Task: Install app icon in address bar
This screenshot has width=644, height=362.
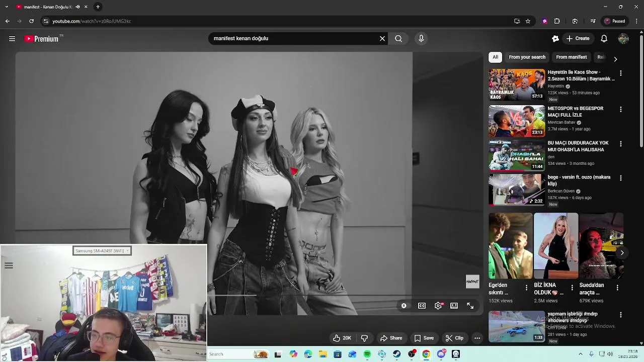Action: pyautogui.click(x=517, y=21)
